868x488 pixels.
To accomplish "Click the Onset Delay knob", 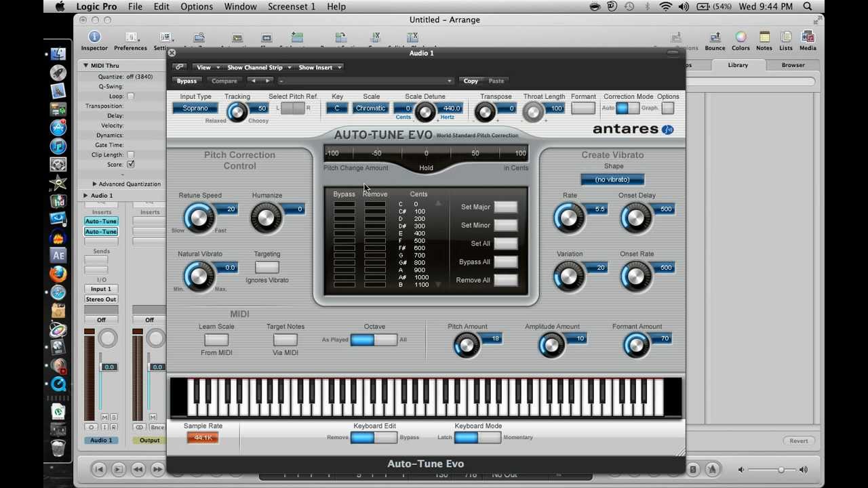I will point(635,218).
